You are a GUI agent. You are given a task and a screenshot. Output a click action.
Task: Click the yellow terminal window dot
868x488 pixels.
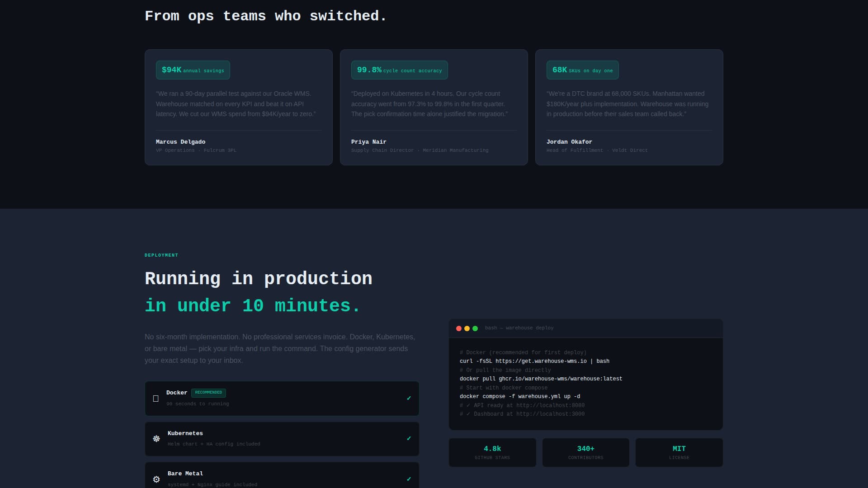(467, 328)
